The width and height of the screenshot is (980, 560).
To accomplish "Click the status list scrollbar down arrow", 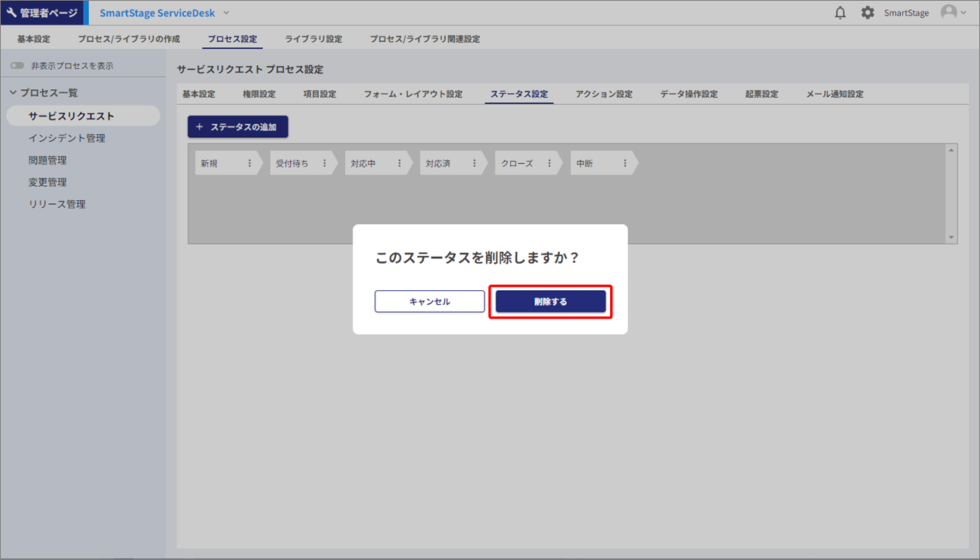I will (951, 237).
